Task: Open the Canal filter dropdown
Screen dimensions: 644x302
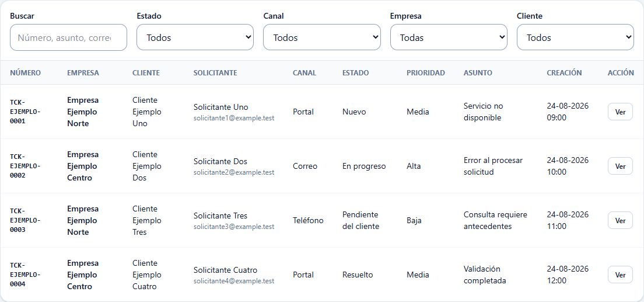Action: pos(321,37)
